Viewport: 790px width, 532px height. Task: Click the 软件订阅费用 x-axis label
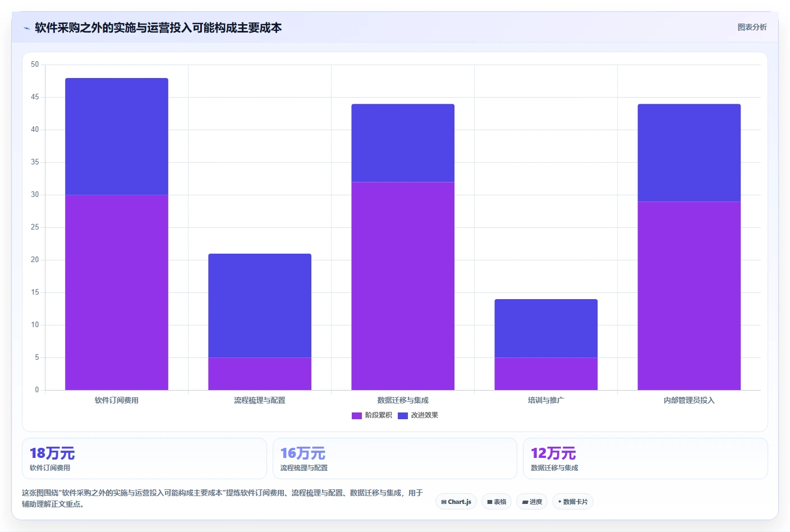point(117,400)
